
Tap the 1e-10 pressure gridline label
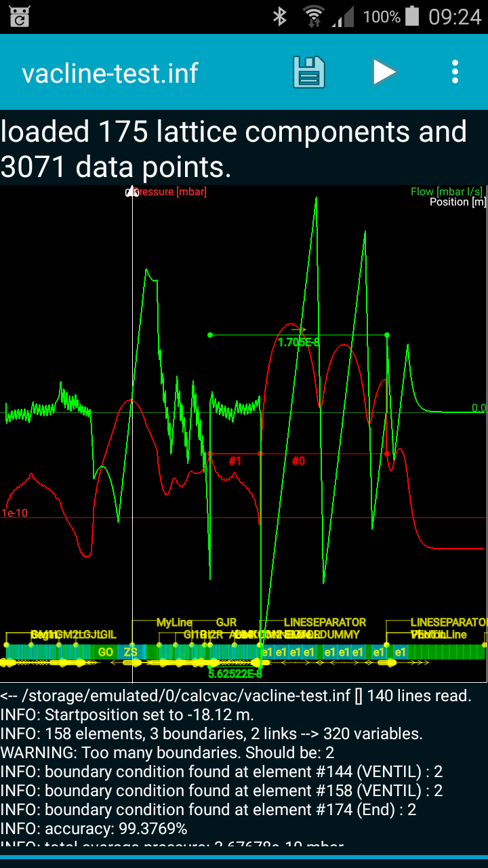coord(15,513)
